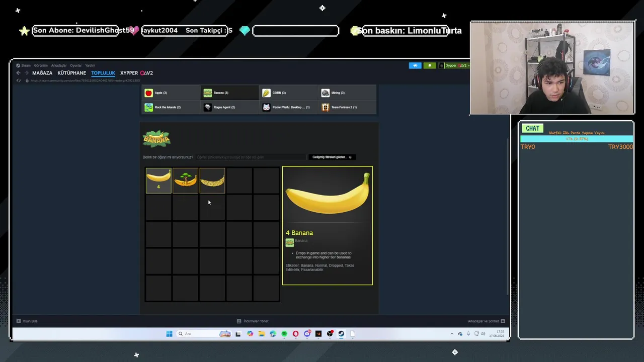The height and width of the screenshot is (362, 644).
Task: Open the green notifications bell
Action: tap(430, 65)
